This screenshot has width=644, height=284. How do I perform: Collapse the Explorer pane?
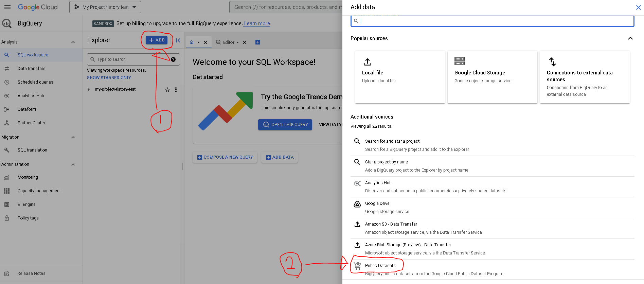(x=178, y=40)
